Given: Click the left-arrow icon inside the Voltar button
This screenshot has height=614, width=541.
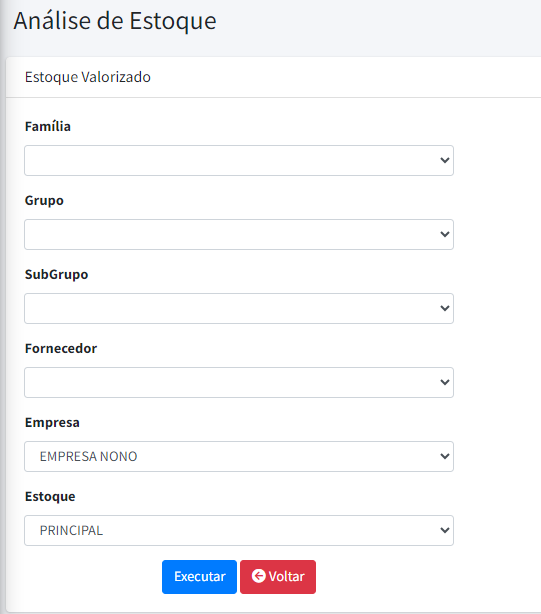Looking at the screenshot, I should (258, 576).
